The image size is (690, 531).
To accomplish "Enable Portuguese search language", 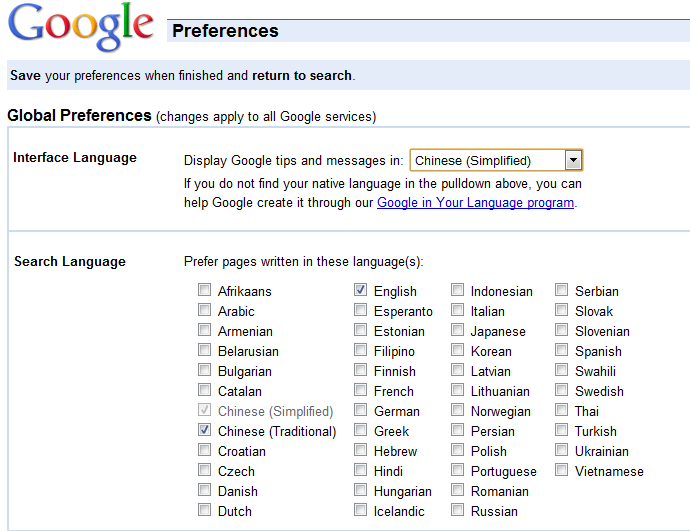I will [x=458, y=469].
